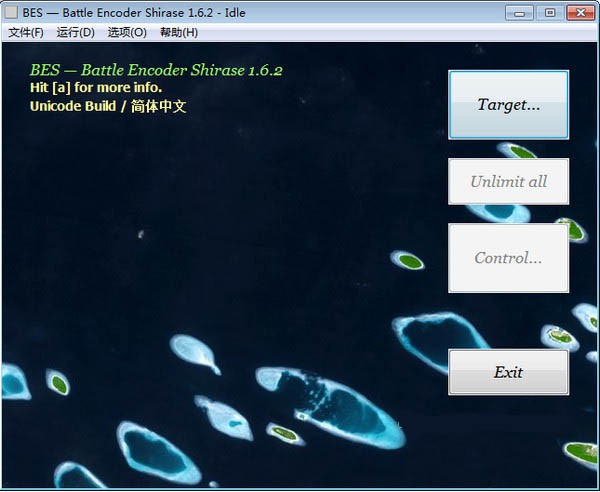Screen dimensions: 600x492
Task: Close the BES window with X
Action: click(x=579, y=13)
